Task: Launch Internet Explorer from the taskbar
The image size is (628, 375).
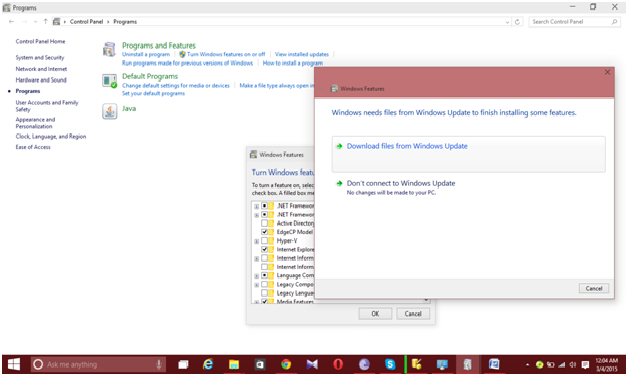Action: 208,364
